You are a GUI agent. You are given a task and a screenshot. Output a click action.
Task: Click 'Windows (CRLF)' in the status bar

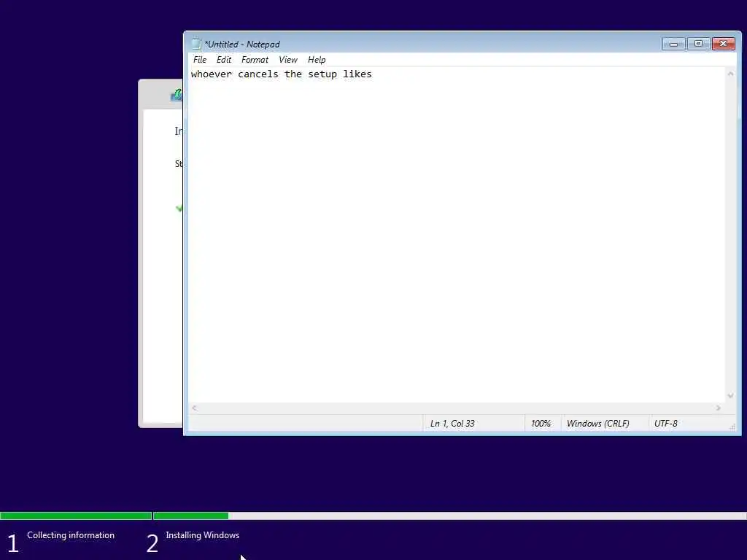pyautogui.click(x=598, y=424)
